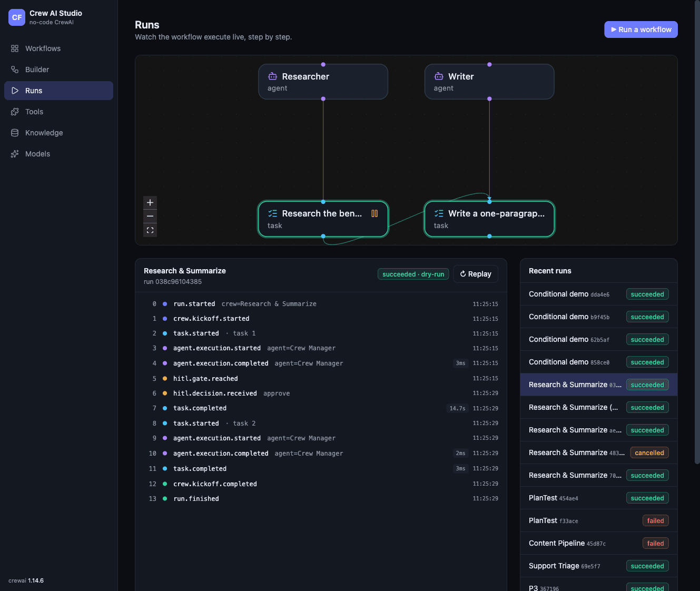The image size is (700, 591).
Task: Click the cancelled status badge
Action: click(x=649, y=452)
